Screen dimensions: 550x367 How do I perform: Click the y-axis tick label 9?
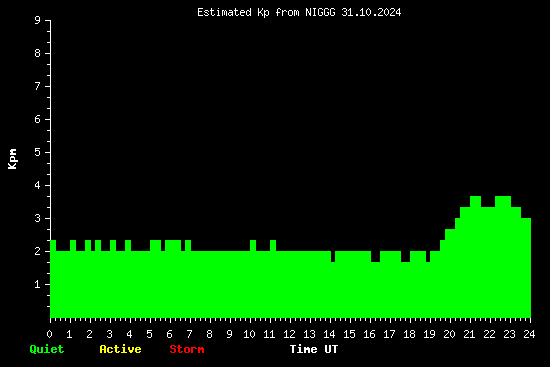(38, 20)
